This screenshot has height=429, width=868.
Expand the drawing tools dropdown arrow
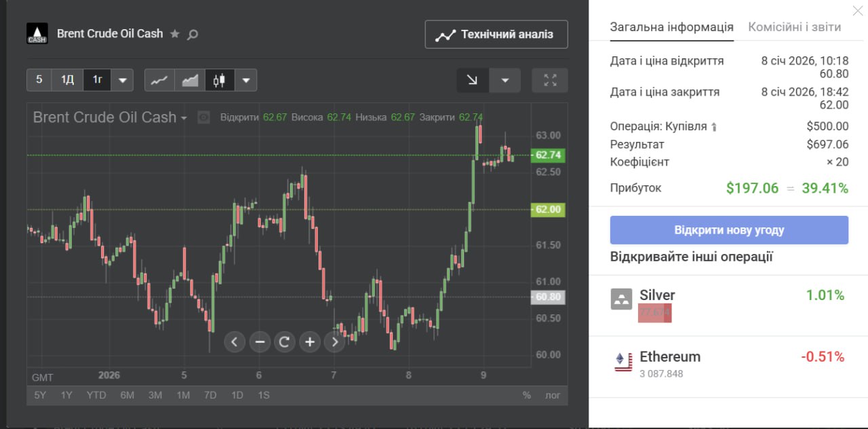505,80
